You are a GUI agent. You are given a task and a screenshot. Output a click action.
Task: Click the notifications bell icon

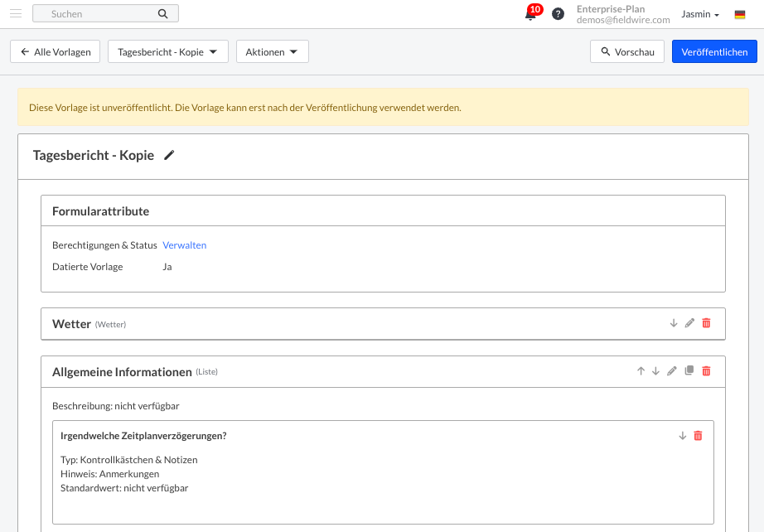530,14
